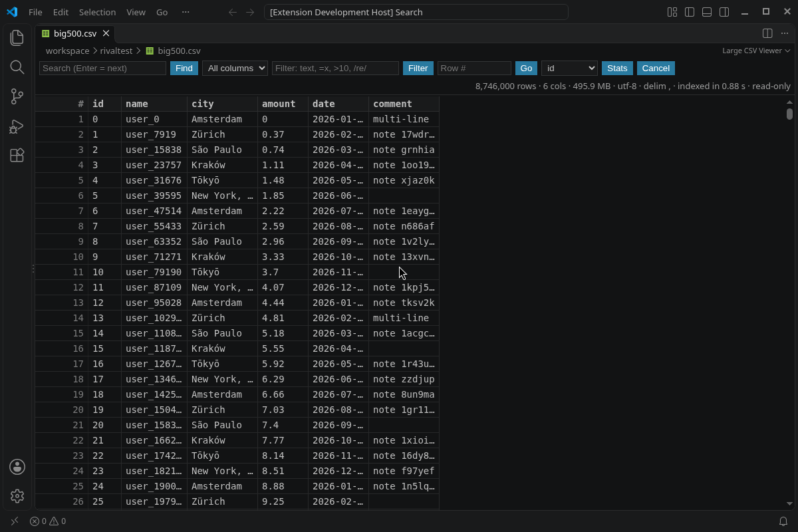Click the Go Forward arrow in title bar
This screenshot has height=532, width=798.
pos(250,12)
